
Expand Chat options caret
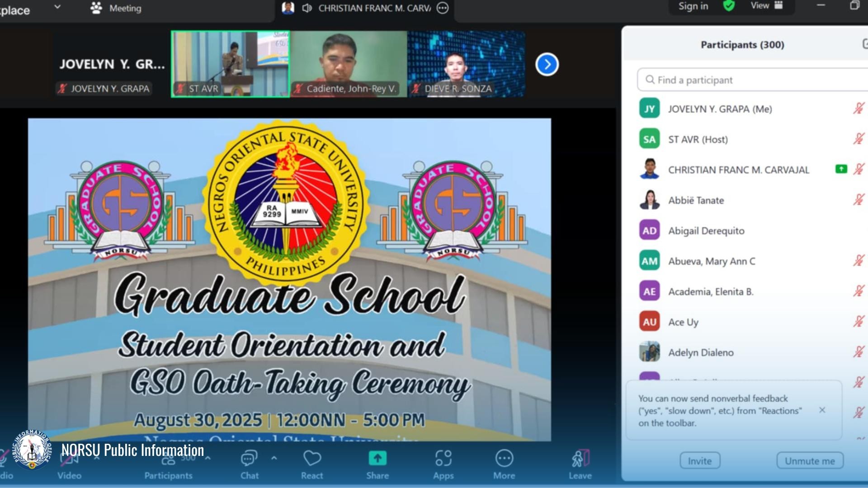pyautogui.click(x=274, y=458)
